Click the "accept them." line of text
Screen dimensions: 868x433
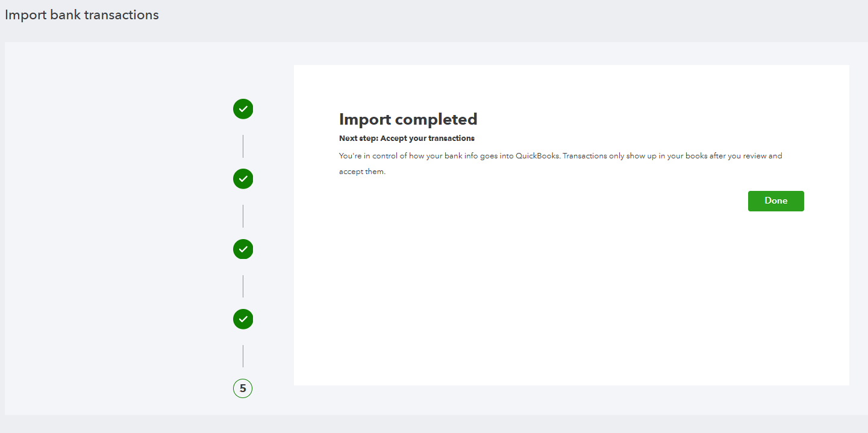tap(362, 172)
